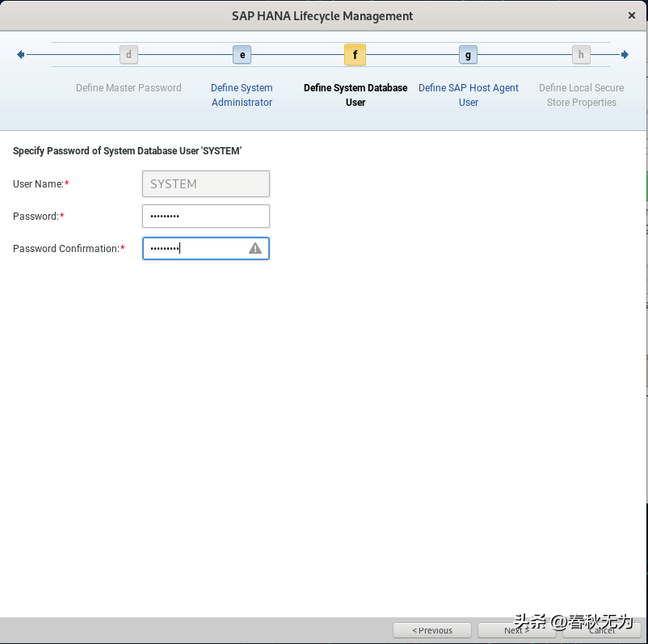Select step marker "h" on progress bar
Viewport: 648px width, 644px height.
581,54
